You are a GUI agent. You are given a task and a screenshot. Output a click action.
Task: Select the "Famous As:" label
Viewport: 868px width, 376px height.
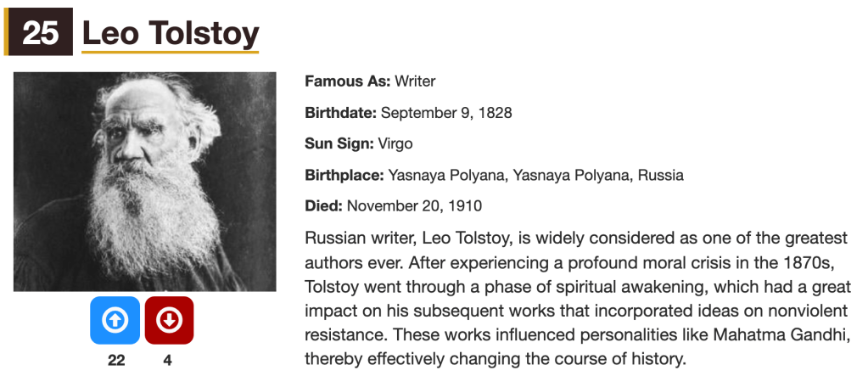pos(347,81)
